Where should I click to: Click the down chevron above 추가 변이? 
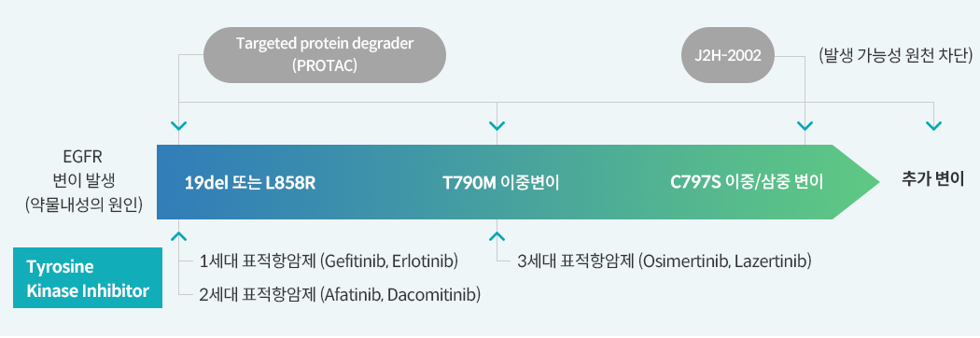[933, 126]
